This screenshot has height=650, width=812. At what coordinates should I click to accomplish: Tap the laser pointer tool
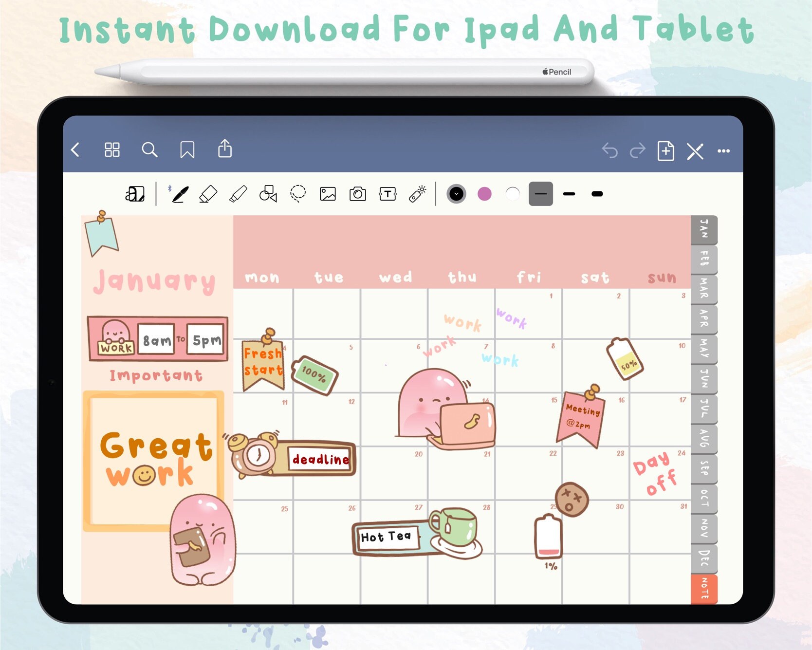click(x=418, y=194)
